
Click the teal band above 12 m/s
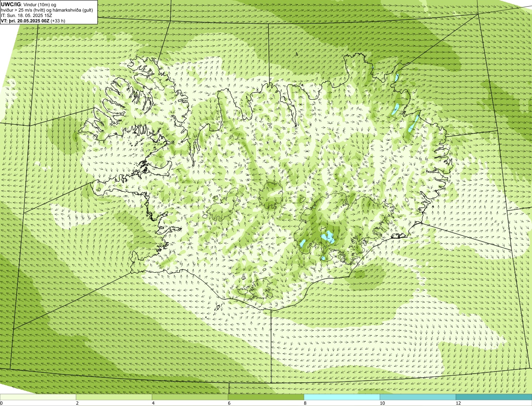point(494,397)
